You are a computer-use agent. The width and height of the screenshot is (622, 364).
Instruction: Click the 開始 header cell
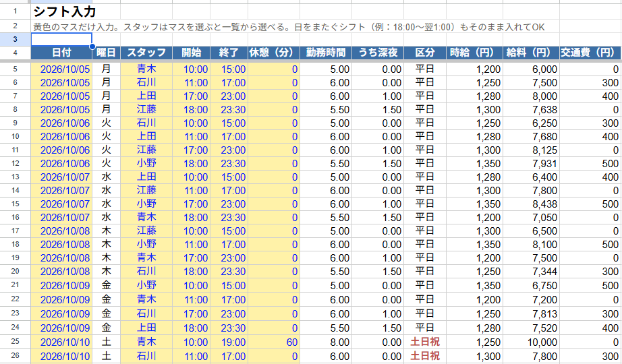(191, 53)
